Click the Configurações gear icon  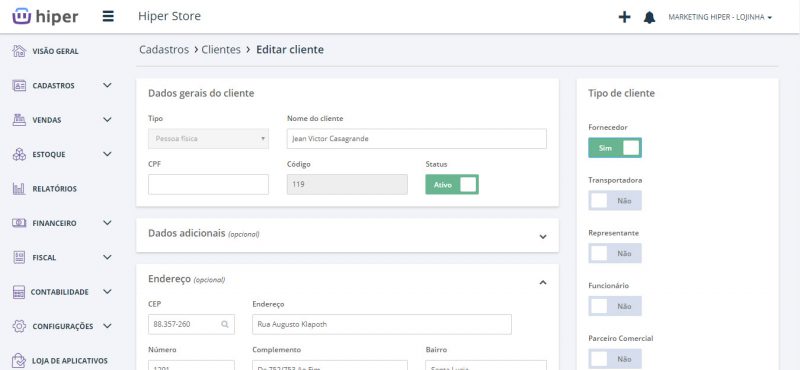(19, 326)
